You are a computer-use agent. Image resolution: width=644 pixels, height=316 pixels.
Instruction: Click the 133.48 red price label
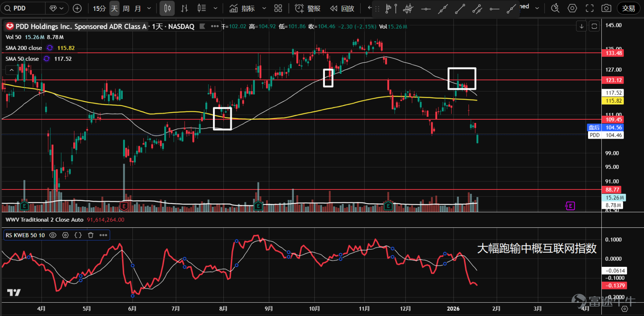pos(613,53)
